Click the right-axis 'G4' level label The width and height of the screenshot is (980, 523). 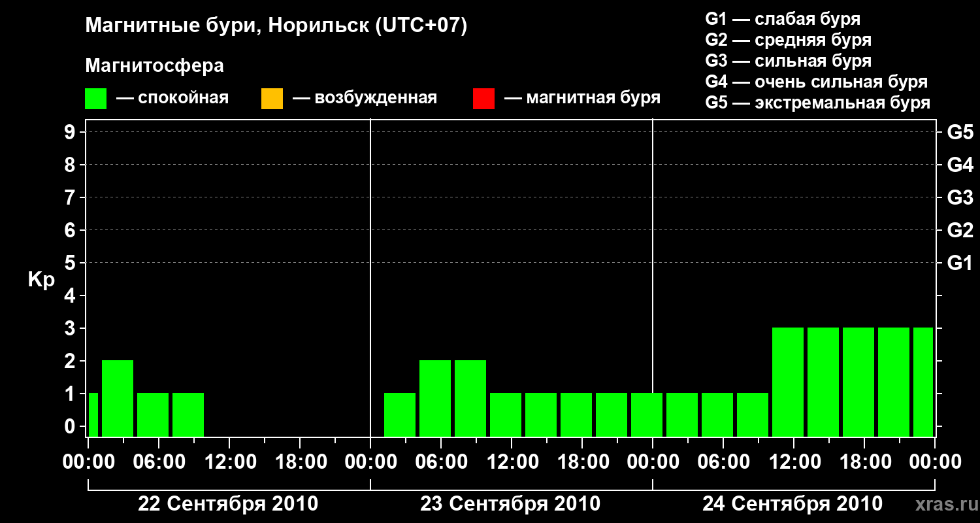(960, 165)
